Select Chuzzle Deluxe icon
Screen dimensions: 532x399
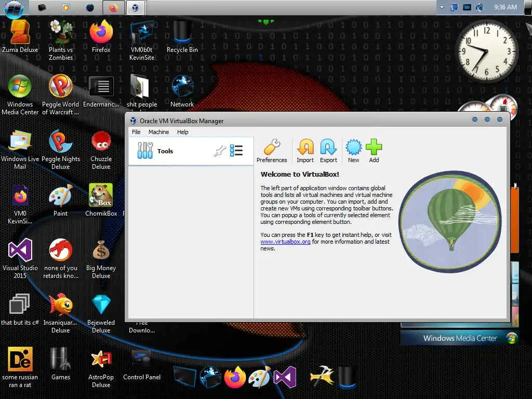pyautogui.click(x=101, y=150)
